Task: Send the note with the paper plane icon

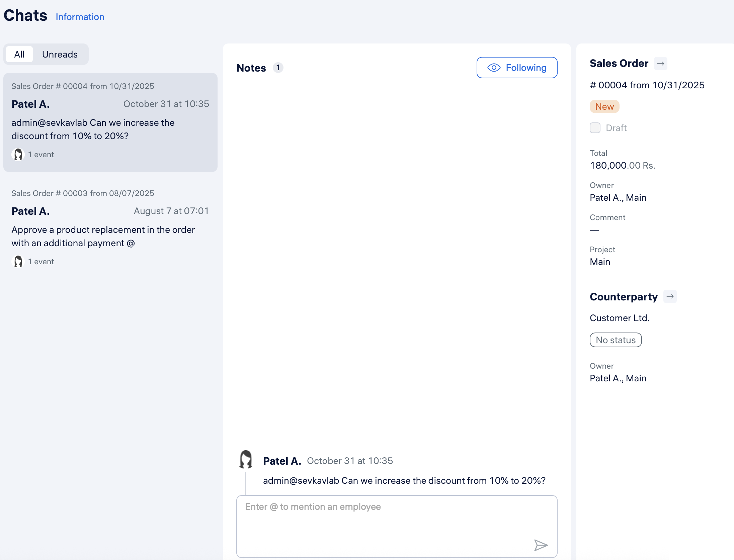Action: coord(541,545)
